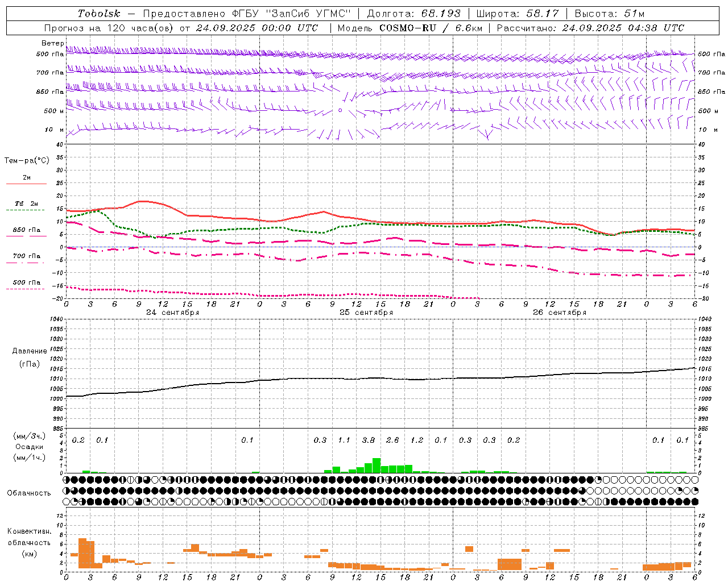Click the '24 сентября' date label
This screenshot has width=728, height=582.
[172, 313]
